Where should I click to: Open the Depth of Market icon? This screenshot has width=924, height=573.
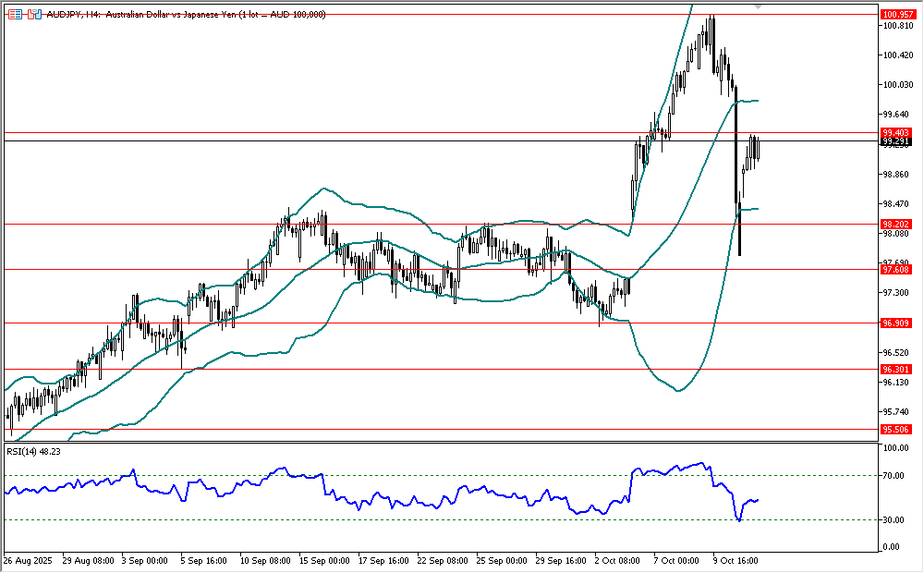click(15, 15)
